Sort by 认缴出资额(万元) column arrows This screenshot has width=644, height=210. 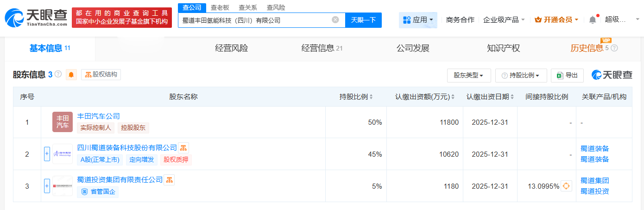click(453, 97)
